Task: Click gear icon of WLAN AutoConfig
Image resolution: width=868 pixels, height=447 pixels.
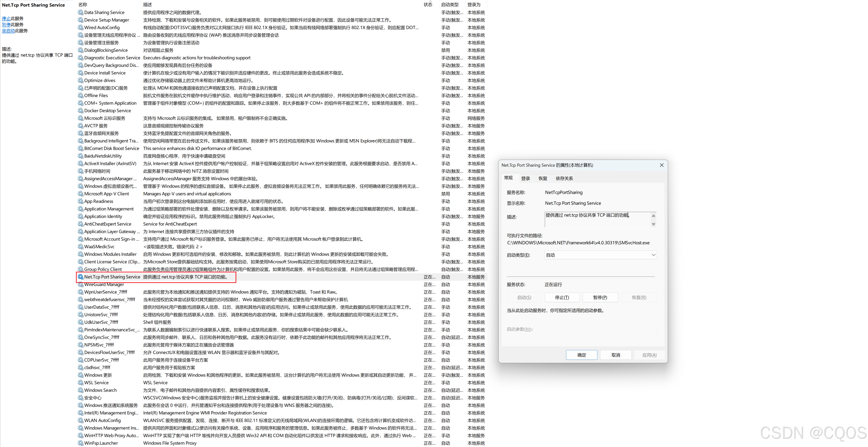Action: coord(81,420)
